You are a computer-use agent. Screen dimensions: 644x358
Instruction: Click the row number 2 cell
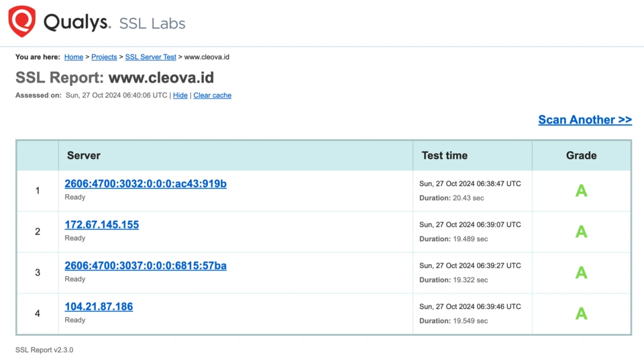38,232
